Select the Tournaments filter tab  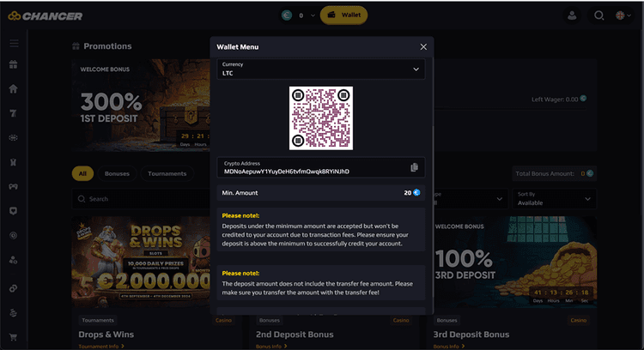coord(167,173)
